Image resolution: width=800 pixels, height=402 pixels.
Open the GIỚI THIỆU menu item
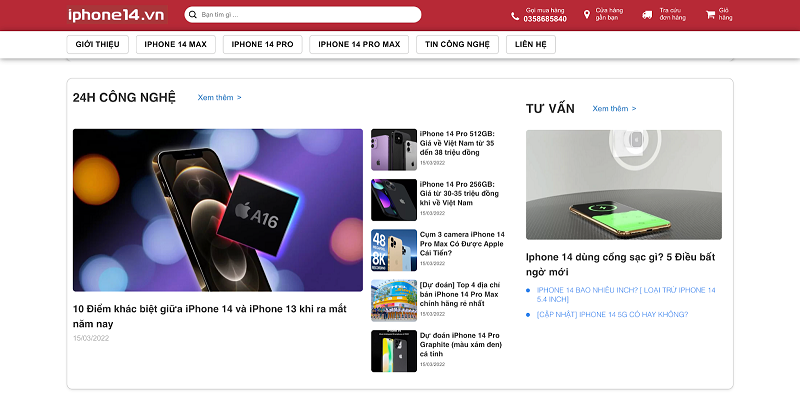pos(98,44)
